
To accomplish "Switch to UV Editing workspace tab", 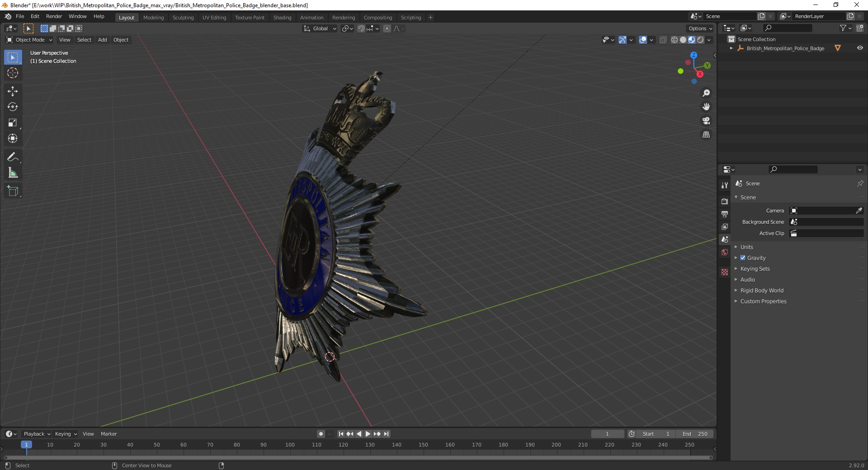I will click(214, 17).
